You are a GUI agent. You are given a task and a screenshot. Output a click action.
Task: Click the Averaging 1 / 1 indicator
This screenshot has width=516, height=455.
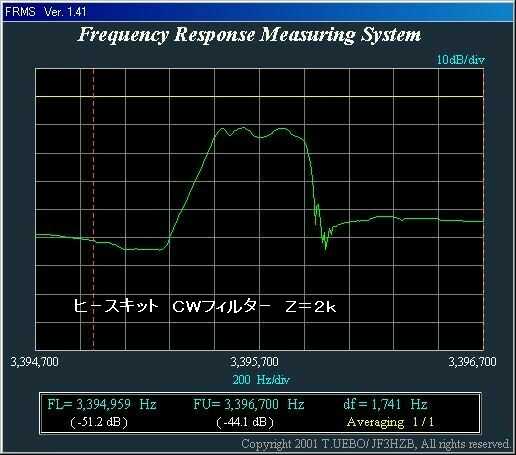[390, 422]
